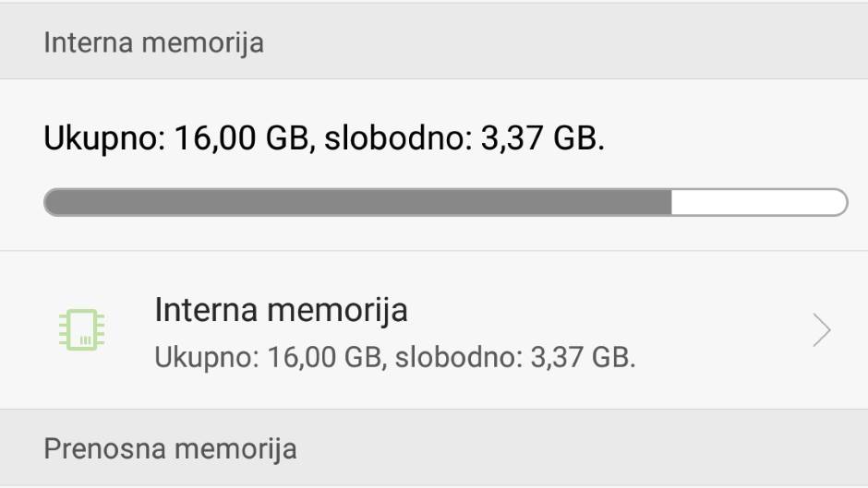This screenshot has width=868, height=488.
Task: Tap the bold Ukupno storage summary text
Action: click(x=323, y=139)
